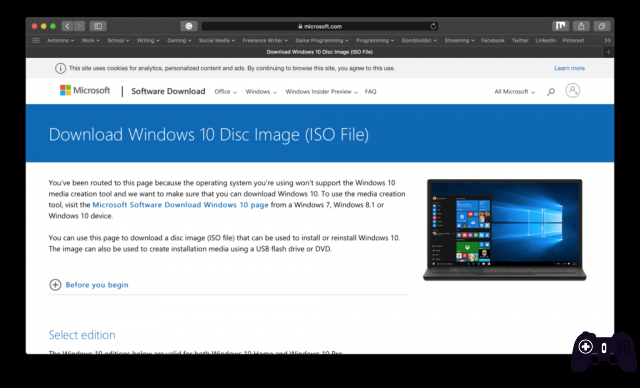Open the Facebook bookmark
Image resolution: width=640 pixels, height=388 pixels.
493,40
